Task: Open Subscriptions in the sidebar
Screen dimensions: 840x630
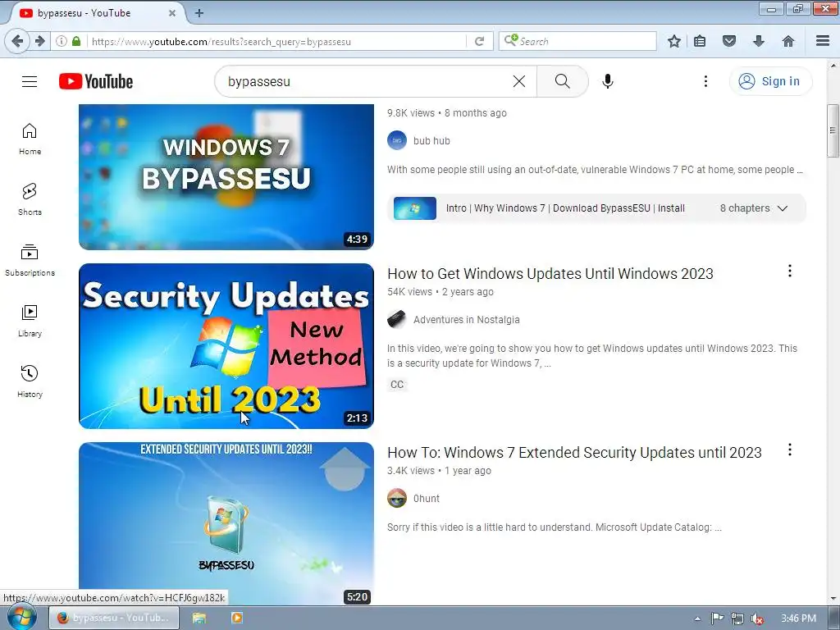Action: [x=30, y=260]
